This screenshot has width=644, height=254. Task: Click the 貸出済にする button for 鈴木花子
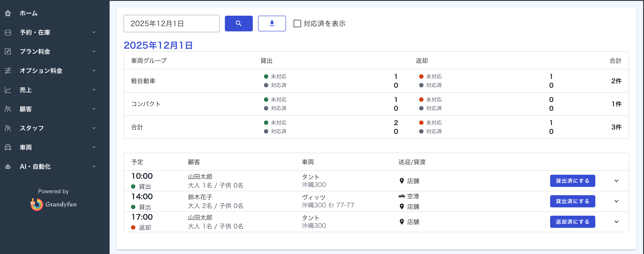572,201
